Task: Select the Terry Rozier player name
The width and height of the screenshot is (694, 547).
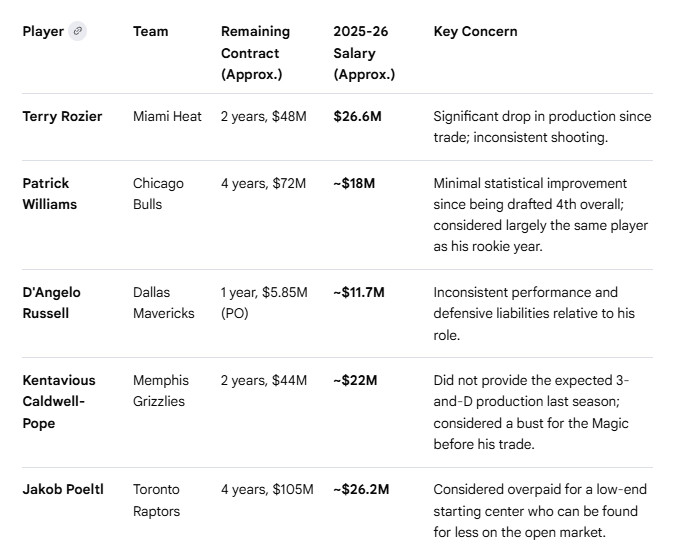Action: tap(62, 116)
